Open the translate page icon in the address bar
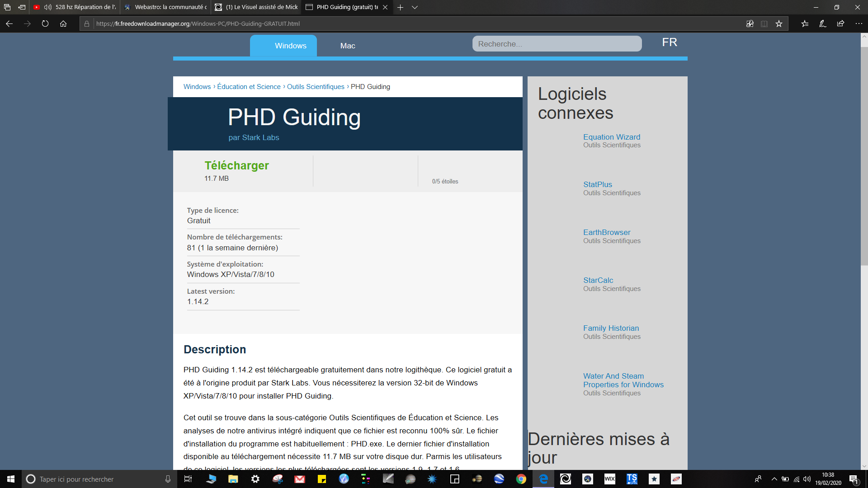 pos(750,24)
